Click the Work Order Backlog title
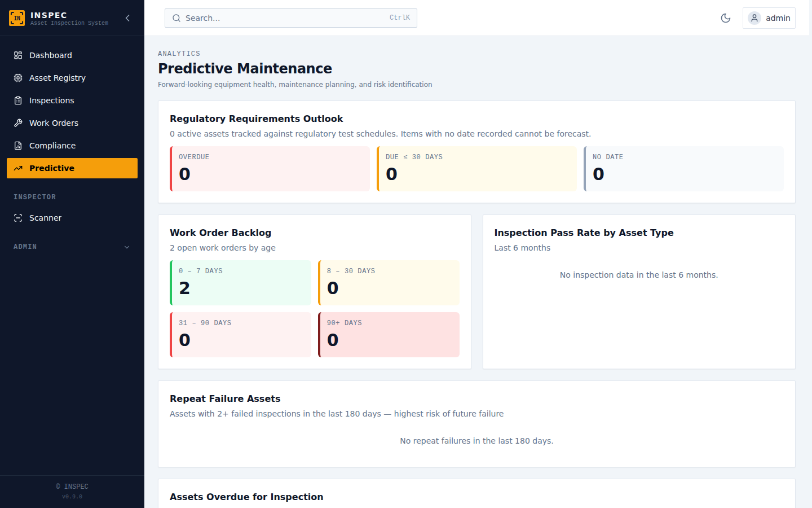 [220, 233]
